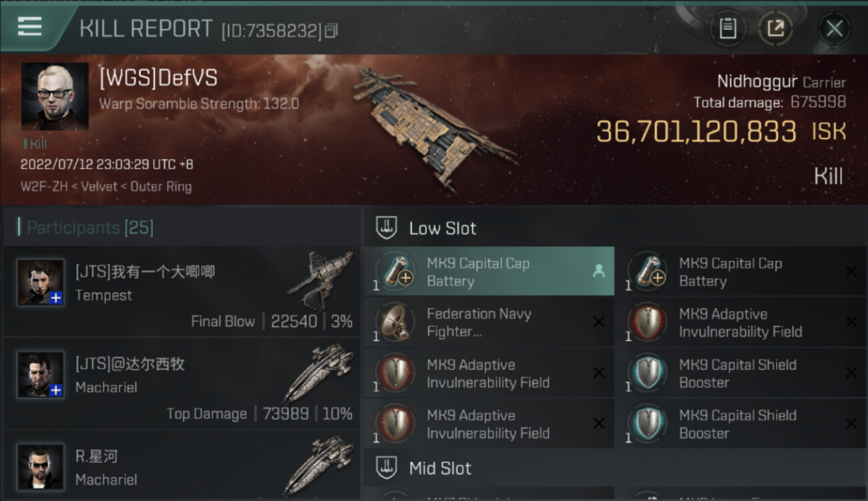Expand the Mid Slot section header
Screen dimensions: 868x501
616,468
